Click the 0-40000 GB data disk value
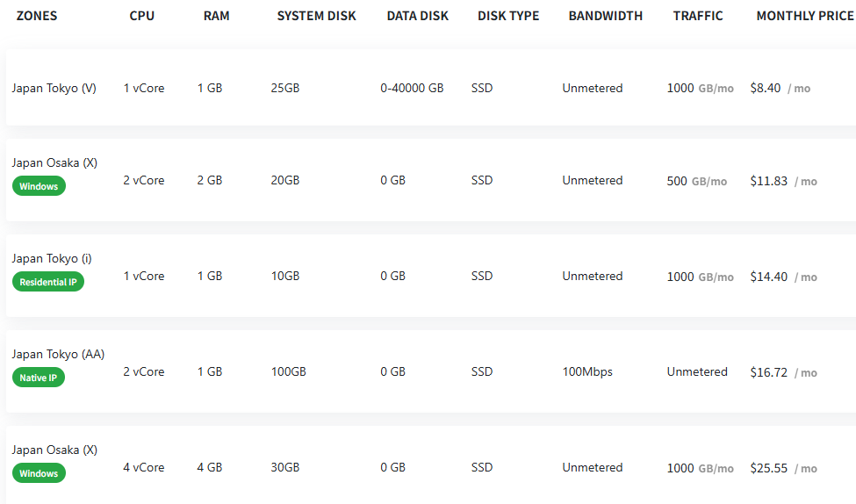This screenshot has height=504, width=856. (412, 88)
